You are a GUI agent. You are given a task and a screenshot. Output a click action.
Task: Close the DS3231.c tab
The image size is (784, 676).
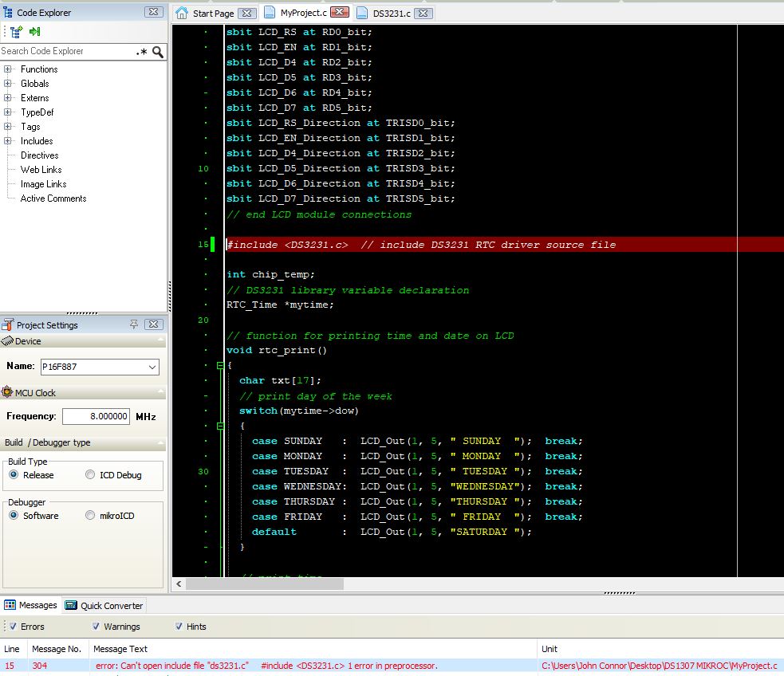pyautogui.click(x=423, y=13)
